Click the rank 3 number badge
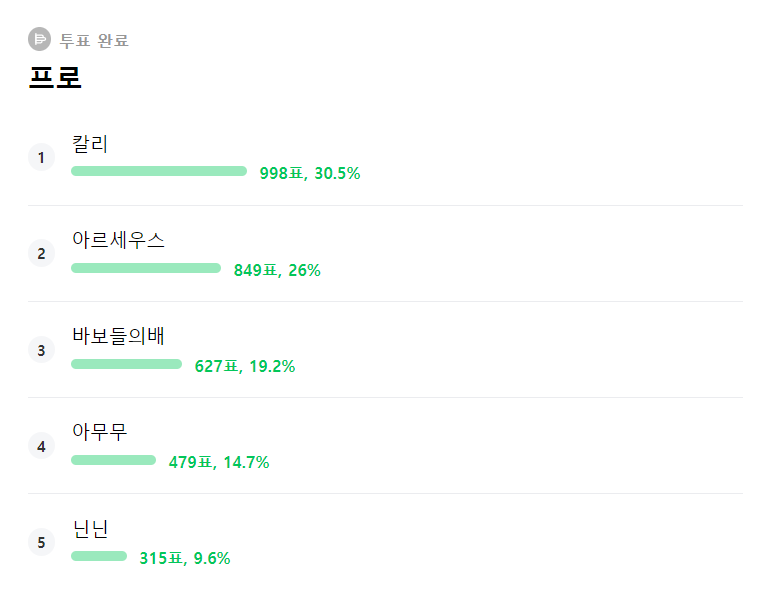Viewport: 771px width, 615px height. pos(41,350)
